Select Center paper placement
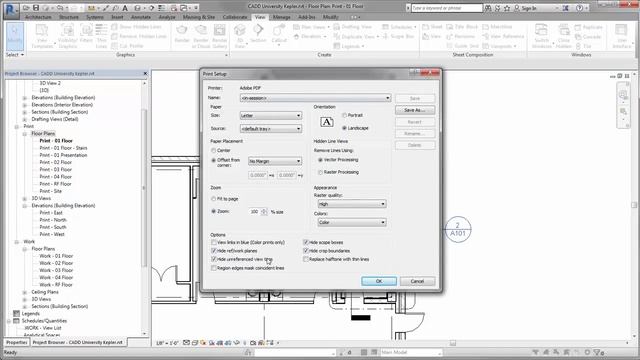Screen dimensions: 640x360 point(213,151)
